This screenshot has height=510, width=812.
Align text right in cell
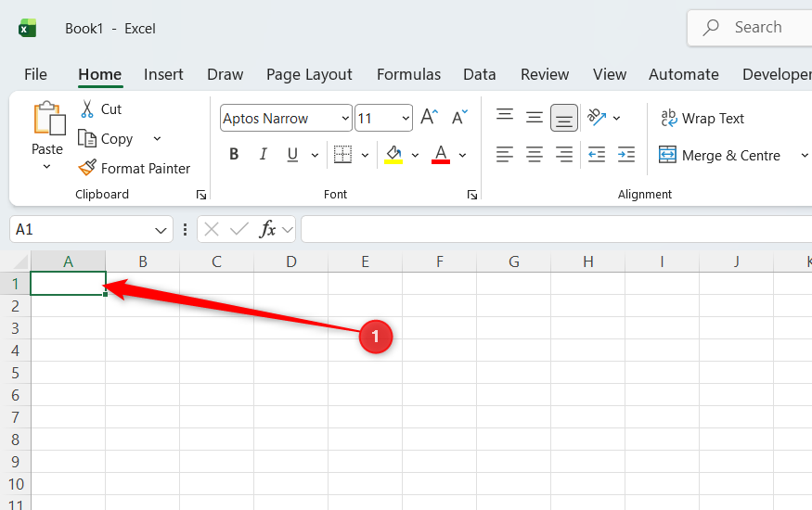coord(563,154)
